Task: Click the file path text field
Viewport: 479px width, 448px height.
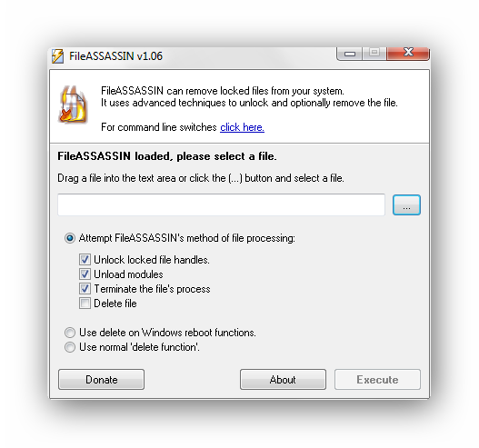Action: [x=221, y=204]
